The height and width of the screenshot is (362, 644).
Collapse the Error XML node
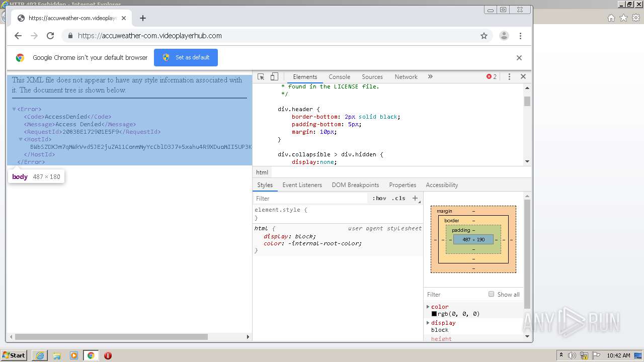pos(15,109)
